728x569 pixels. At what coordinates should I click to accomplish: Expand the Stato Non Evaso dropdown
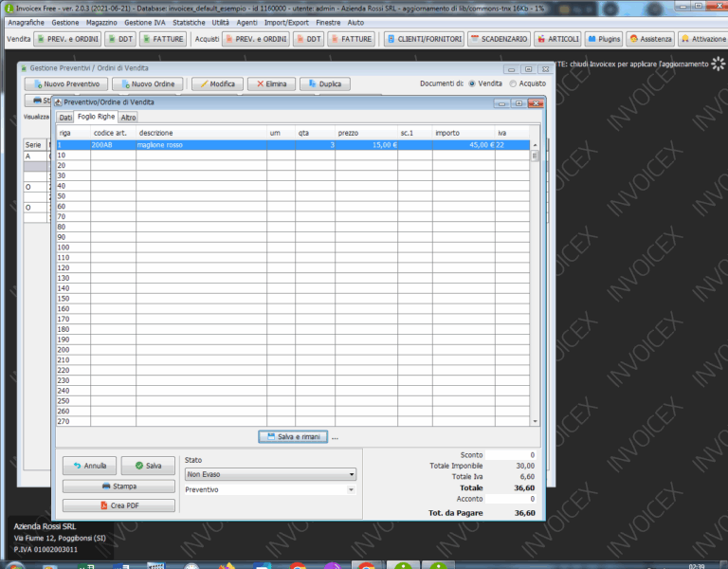click(352, 474)
